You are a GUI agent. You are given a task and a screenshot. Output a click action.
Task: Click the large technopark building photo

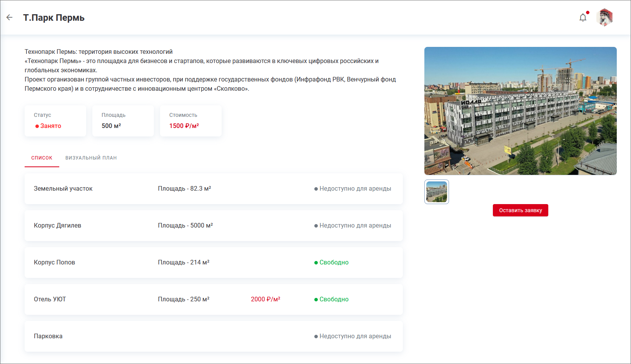520,111
